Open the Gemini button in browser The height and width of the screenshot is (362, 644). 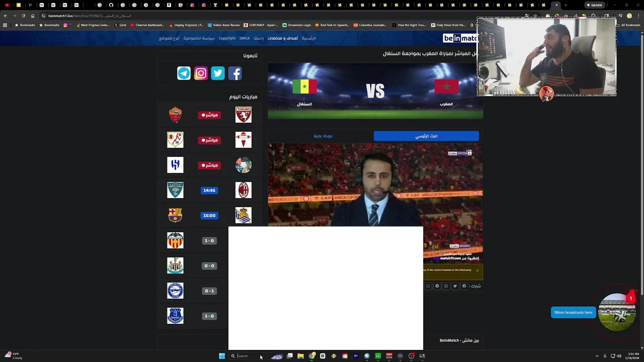click(x=594, y=5)
